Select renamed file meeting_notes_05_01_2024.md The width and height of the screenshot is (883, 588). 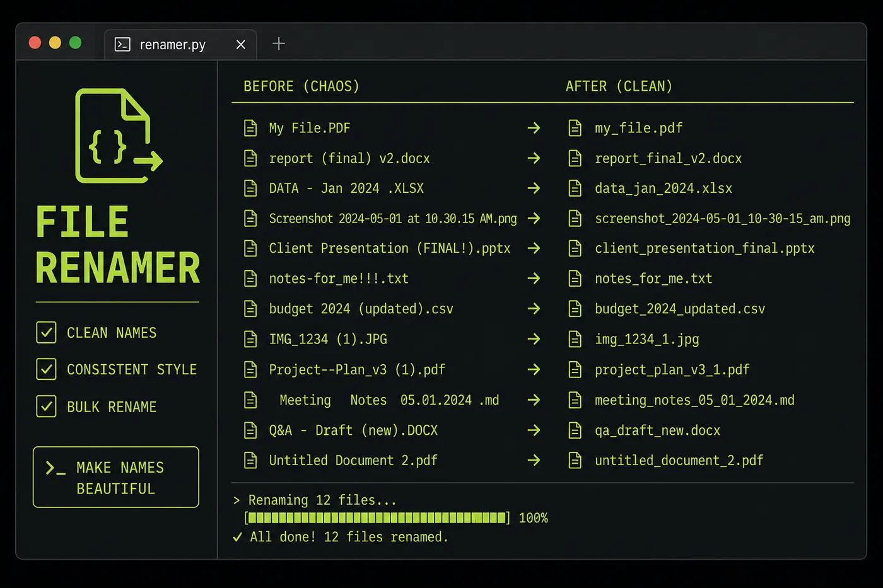[x=694, y=400]
